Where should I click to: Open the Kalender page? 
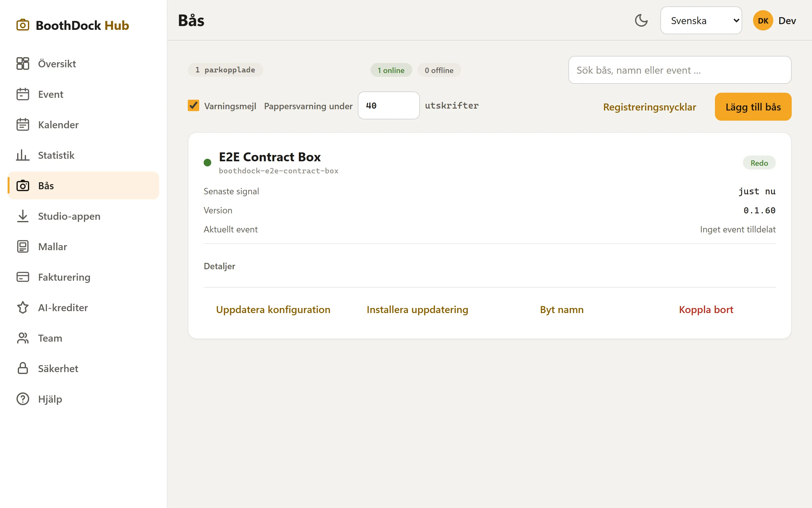pyautogui.click(x=83, y=125)
